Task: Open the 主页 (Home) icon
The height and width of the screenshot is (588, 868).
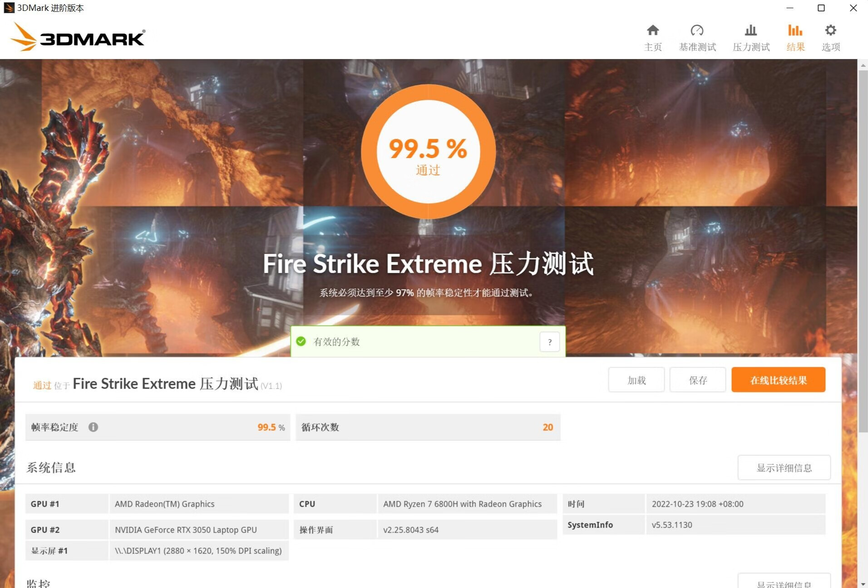Action: coord(652,36)
